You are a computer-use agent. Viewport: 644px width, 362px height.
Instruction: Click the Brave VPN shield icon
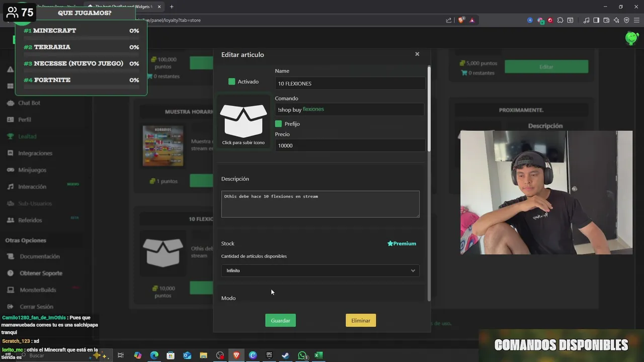626,20
